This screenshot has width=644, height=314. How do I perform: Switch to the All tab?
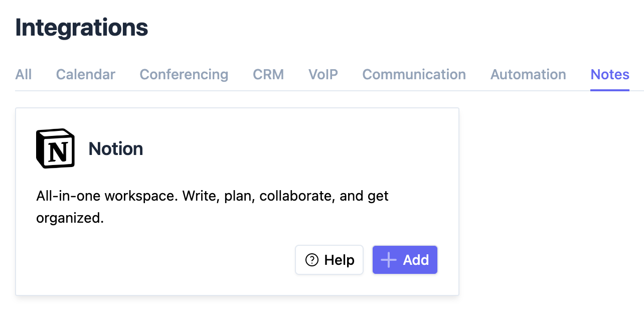24,75
